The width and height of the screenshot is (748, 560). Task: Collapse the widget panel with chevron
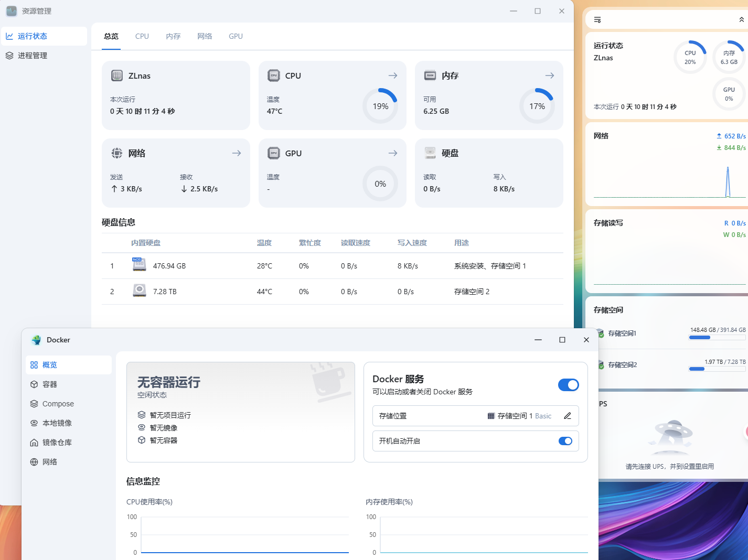click(741, 20)
